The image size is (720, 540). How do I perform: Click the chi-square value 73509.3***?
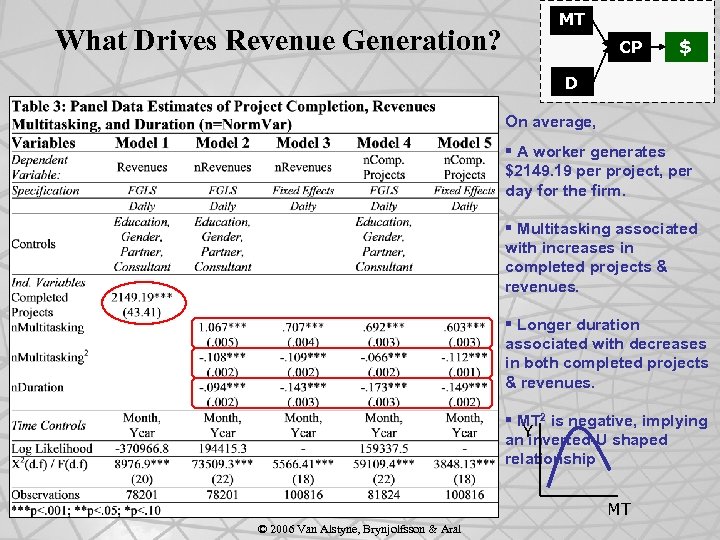pyautogui.click(x=223, y=464)
